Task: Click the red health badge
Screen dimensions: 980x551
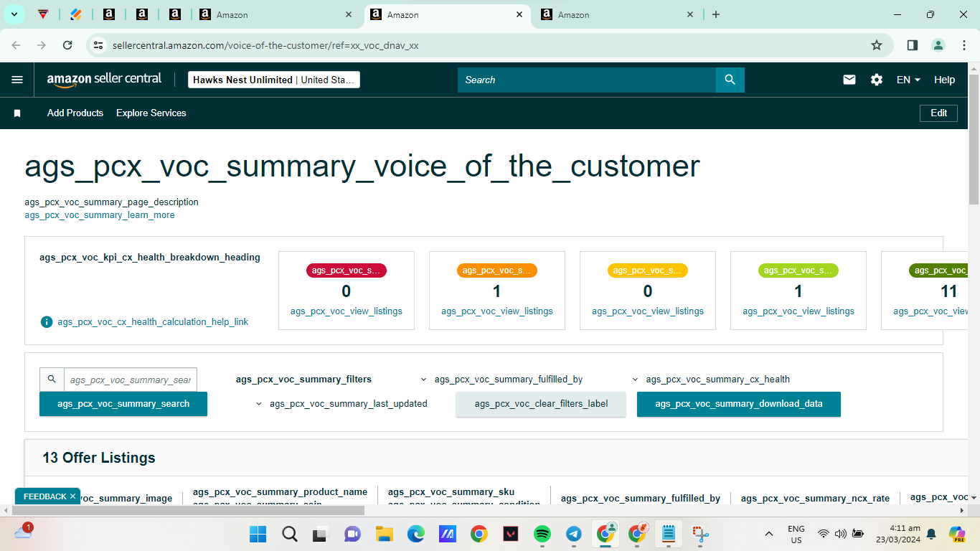Action: [347, 270]
